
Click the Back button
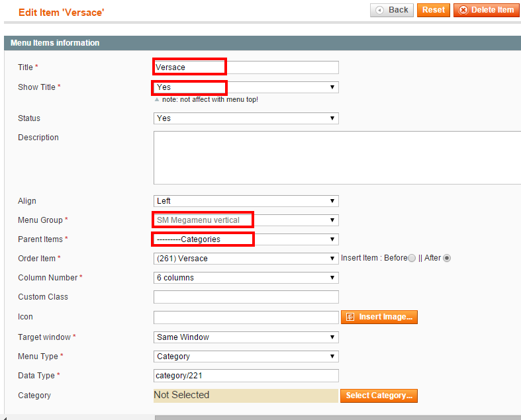click(392, 10)
